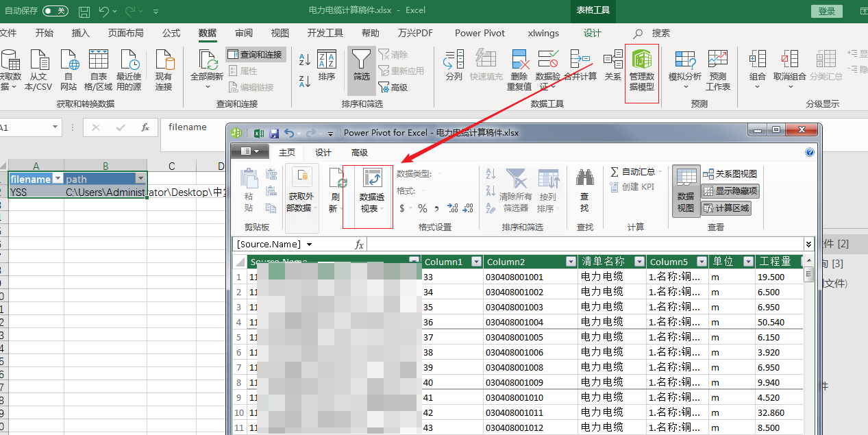Click the 数据透视表 PivotTable button in Power Pivot

click(x=372, y=190)
